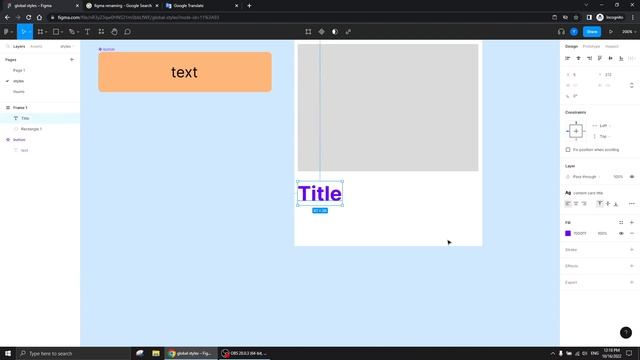Toggle layer visibility eye in Layer section
The width and height of the screenshot is (640, 360).
631,177
